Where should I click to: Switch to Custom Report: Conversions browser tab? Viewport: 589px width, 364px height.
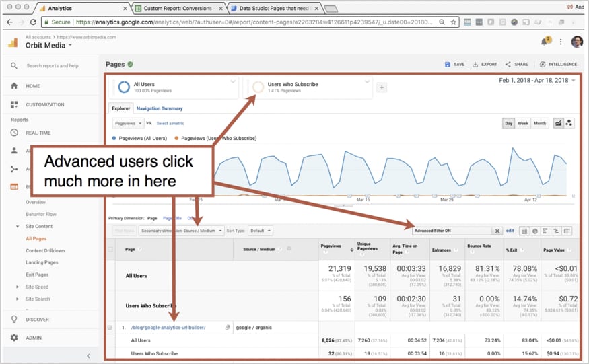(178, 8)
